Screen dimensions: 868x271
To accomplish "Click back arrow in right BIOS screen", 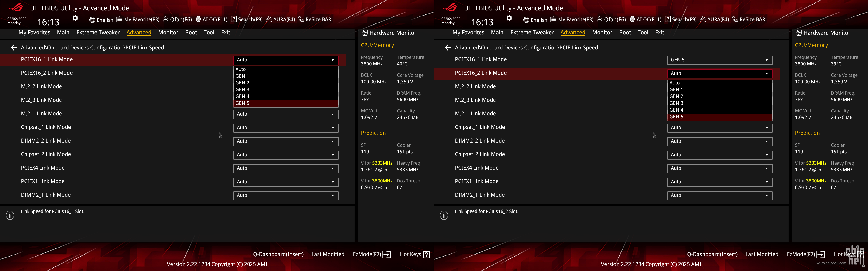I will point(448,47).
